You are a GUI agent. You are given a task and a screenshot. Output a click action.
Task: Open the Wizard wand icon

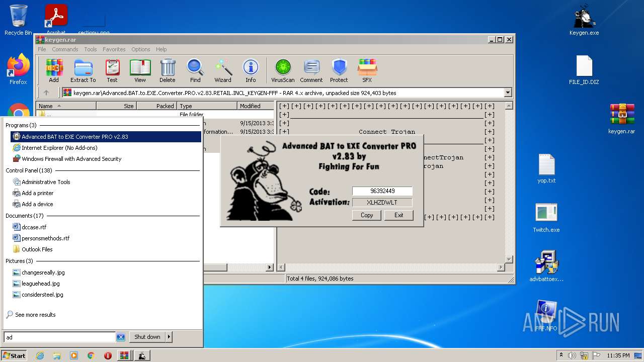pyautogui.click(x=223, y=70)
